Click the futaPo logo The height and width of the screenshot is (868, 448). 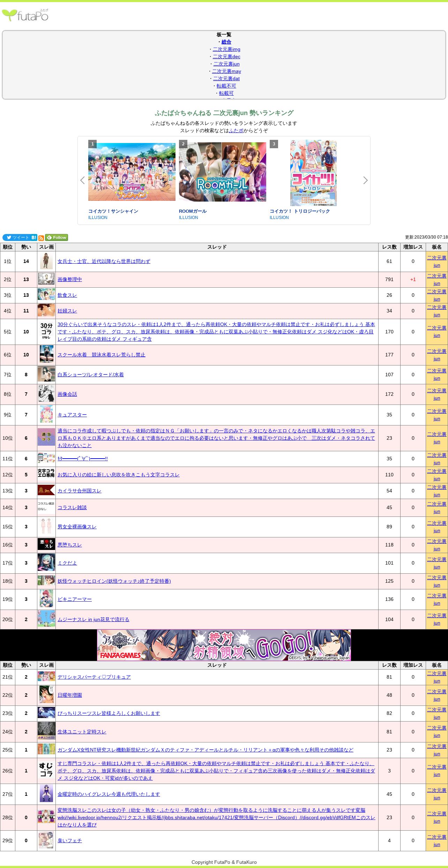[x=25, y=15]
